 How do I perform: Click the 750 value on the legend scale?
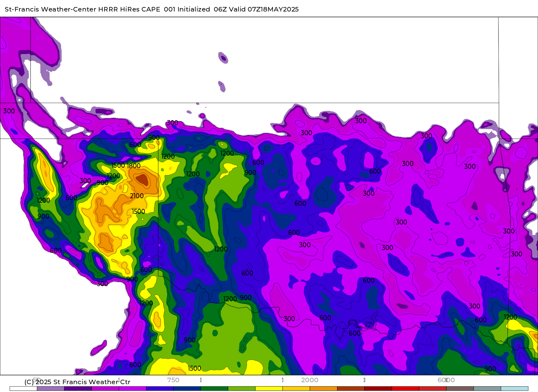[173, 380]
